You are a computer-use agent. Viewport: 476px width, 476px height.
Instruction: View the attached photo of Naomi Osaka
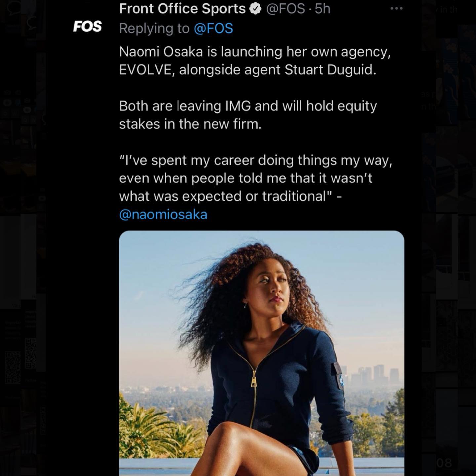coord(261,353)
